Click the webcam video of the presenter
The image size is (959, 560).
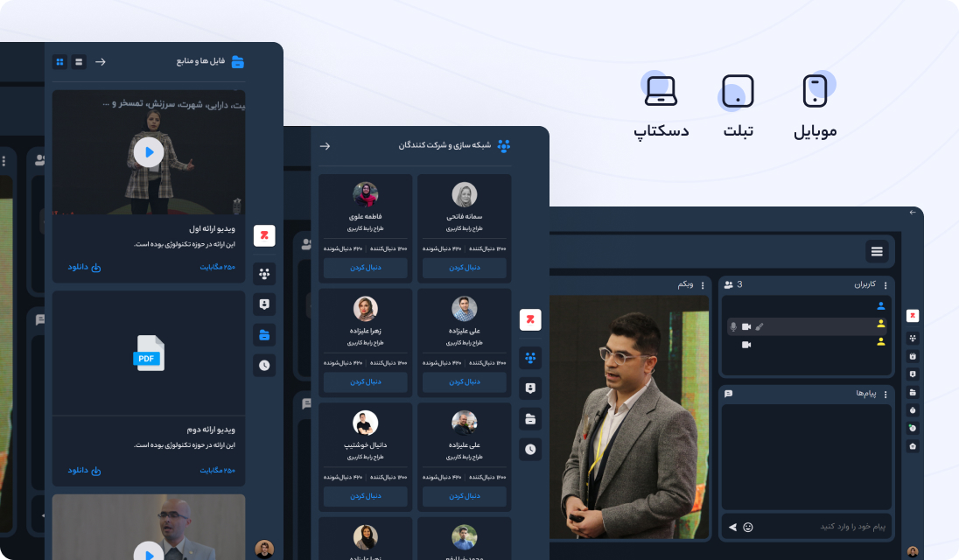point(629,417)
